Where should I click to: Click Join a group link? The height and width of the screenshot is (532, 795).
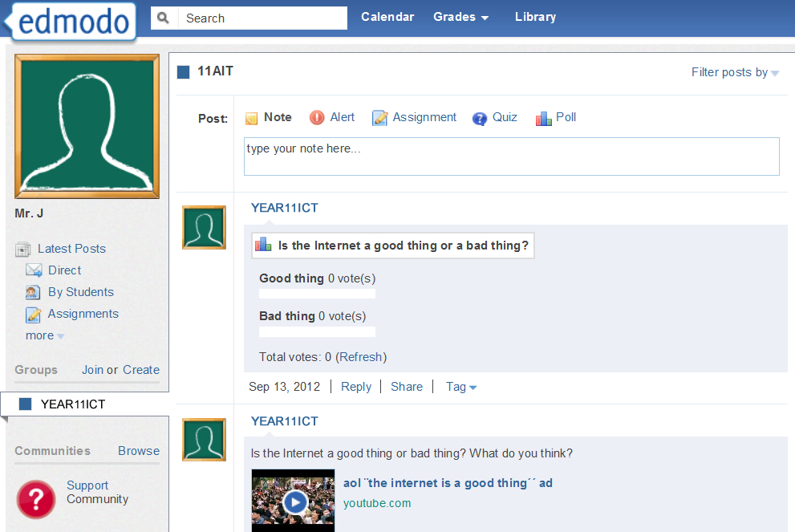[93, 370]
